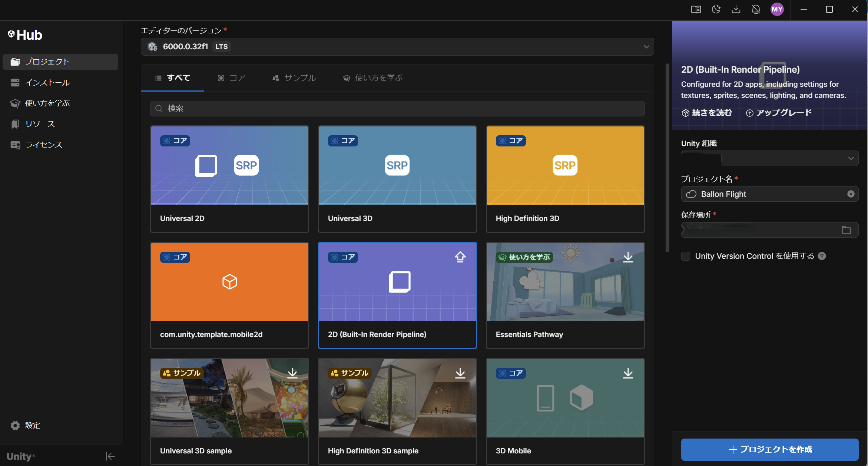Enable Unity Version Control checkbox
Screen dimensions: 868x466
click(x=686, y=256)
